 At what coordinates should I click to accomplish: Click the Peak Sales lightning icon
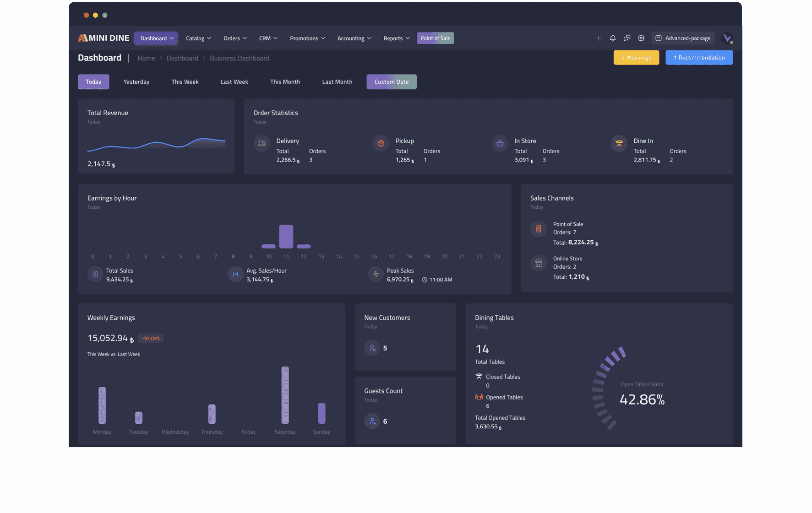coord(376,274)
